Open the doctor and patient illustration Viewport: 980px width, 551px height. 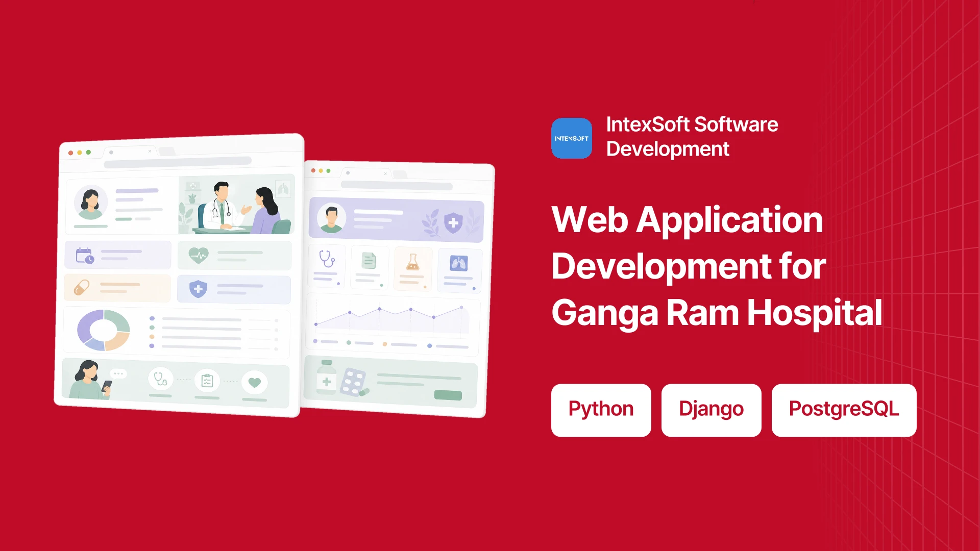pyautogui.click(x=236, y=205)
